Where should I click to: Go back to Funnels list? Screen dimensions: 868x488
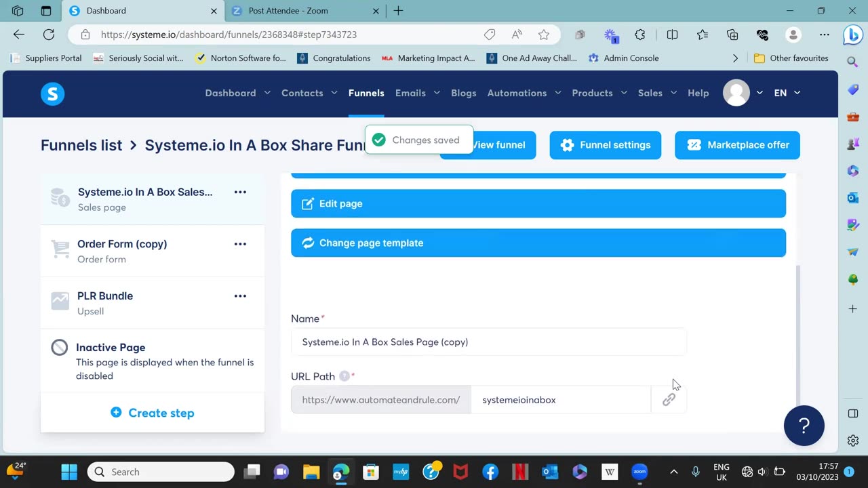click(x=81, y=145)
